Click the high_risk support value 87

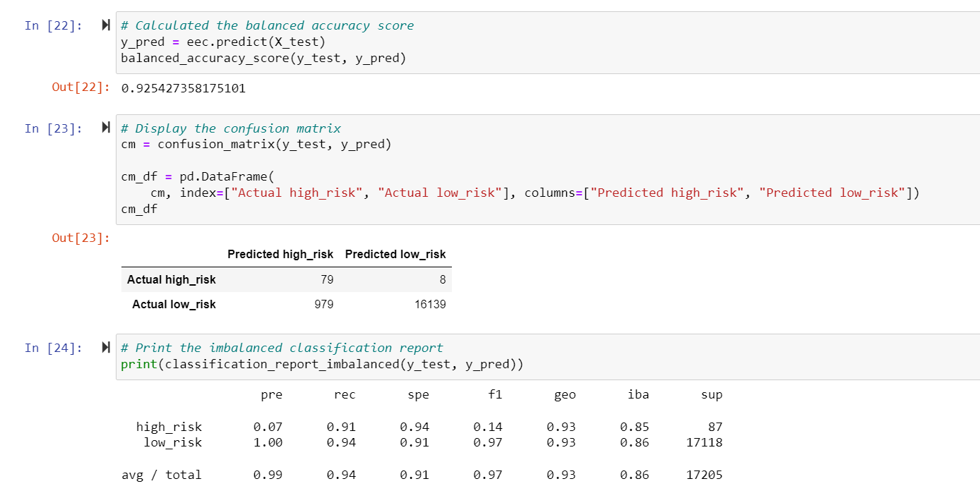pyautogui.click(x=715, y=427)
